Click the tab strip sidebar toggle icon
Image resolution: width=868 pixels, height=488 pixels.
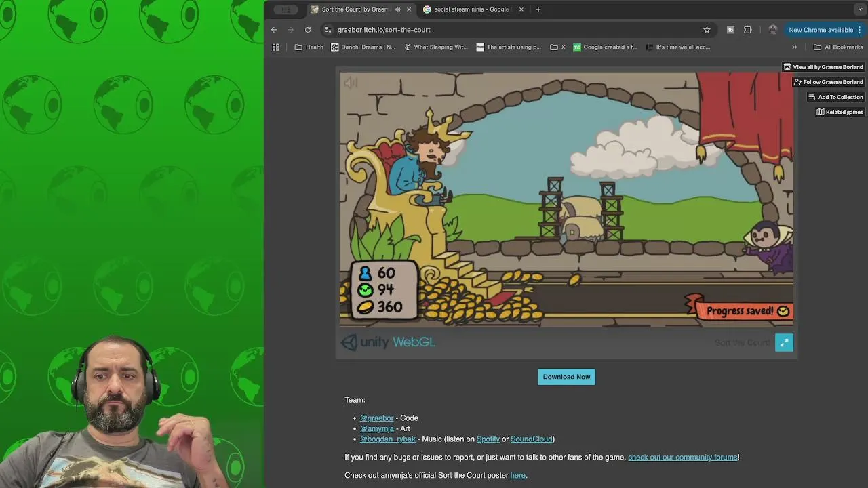point(285,9)
